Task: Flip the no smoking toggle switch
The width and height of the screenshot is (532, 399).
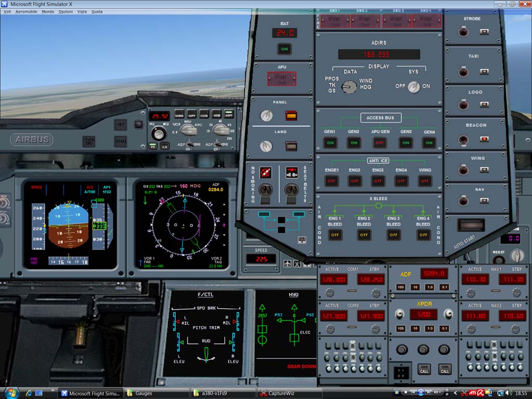Action: tap(265, 192)
